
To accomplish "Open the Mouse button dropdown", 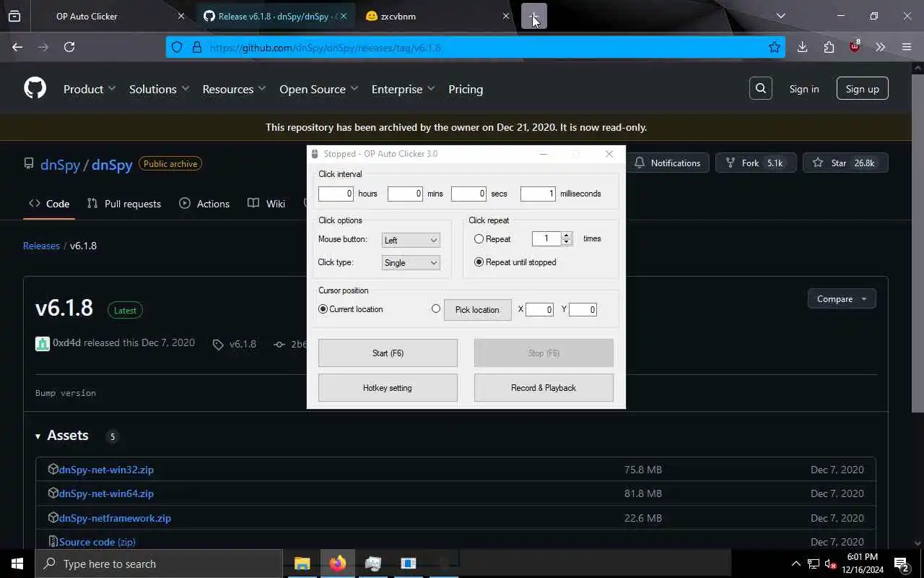I will tap(411, 240).
